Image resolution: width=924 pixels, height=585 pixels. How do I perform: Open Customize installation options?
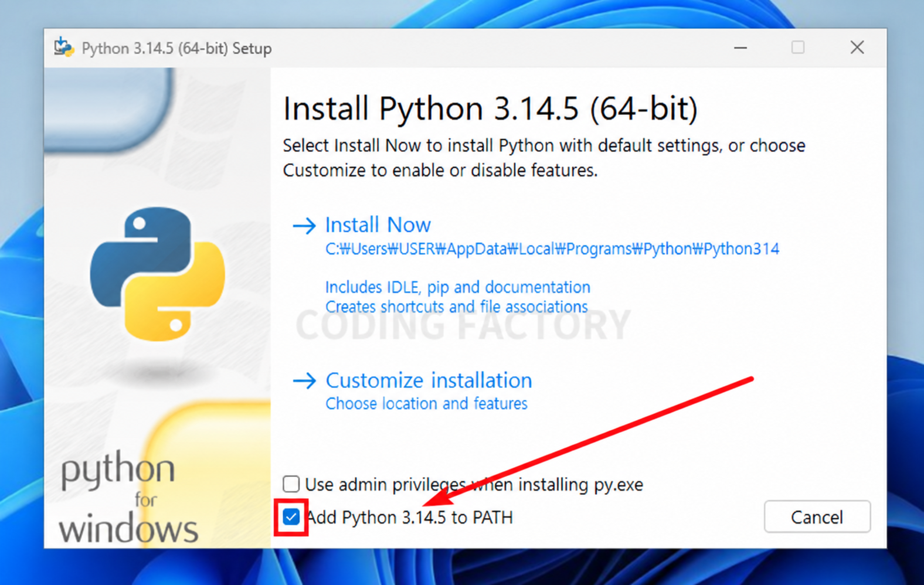(x=429, y=380)
